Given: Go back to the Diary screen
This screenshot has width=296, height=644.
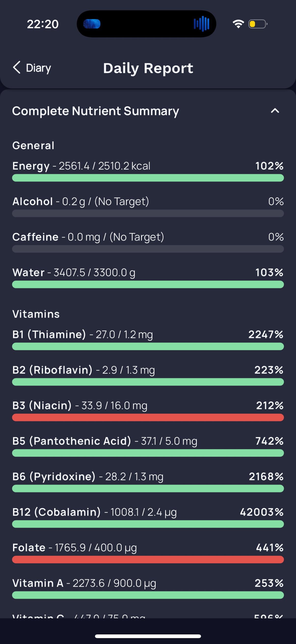Looking at the screenshot, I should (32, 68).
